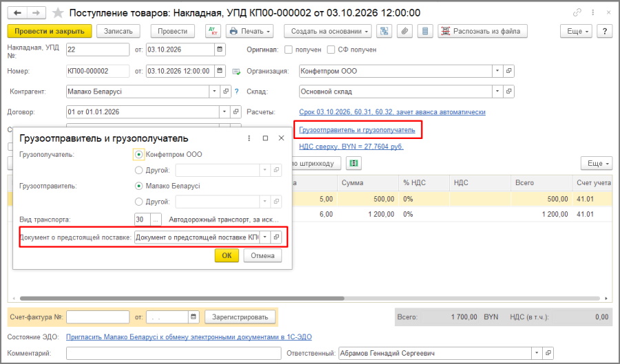The height and width of the screenshot is (364, 620).
Task: Click the blue question mark near Контрагент
Action: pyautogui.click(x=236, y=92)
